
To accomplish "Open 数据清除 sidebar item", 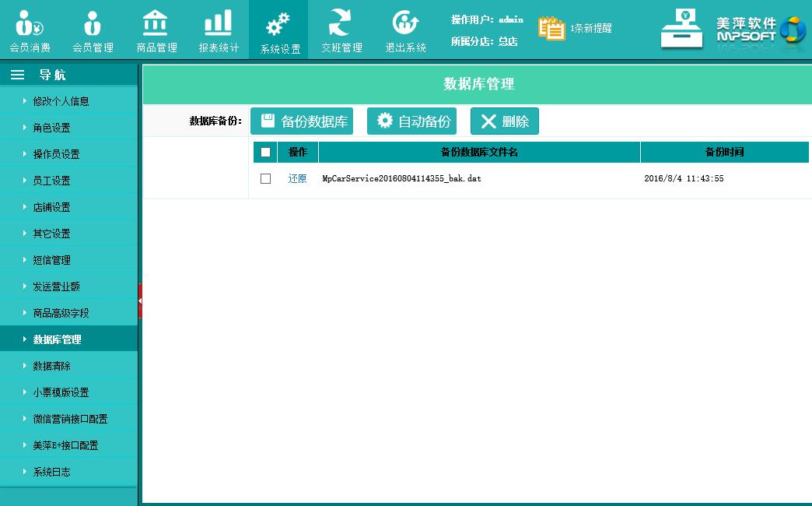I will pos(51,366).
